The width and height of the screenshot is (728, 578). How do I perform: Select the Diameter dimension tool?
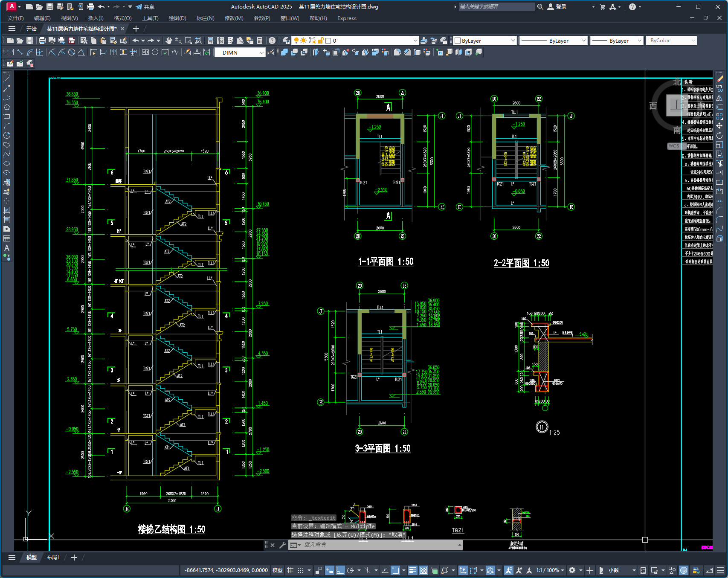[x=72, y=52]
